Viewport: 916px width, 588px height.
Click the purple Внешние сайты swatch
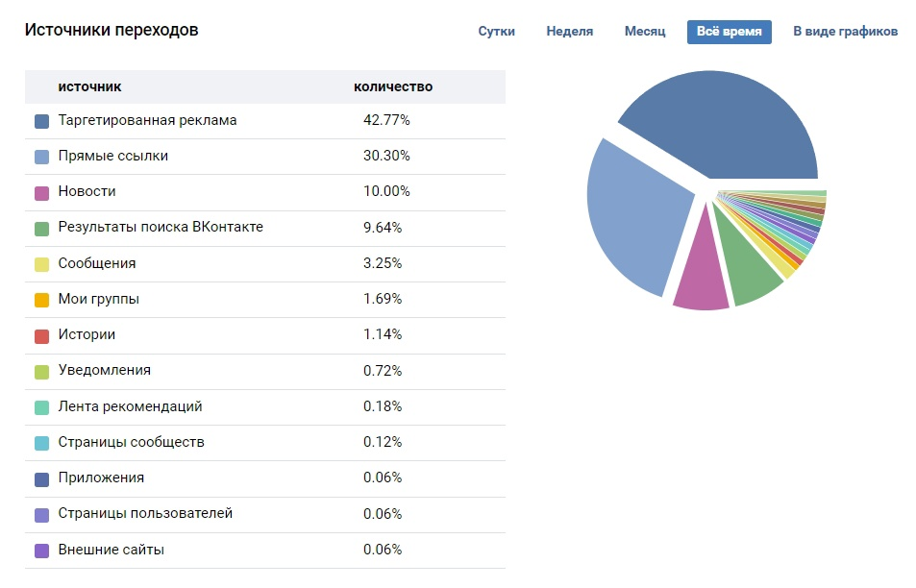pos(41,551)
